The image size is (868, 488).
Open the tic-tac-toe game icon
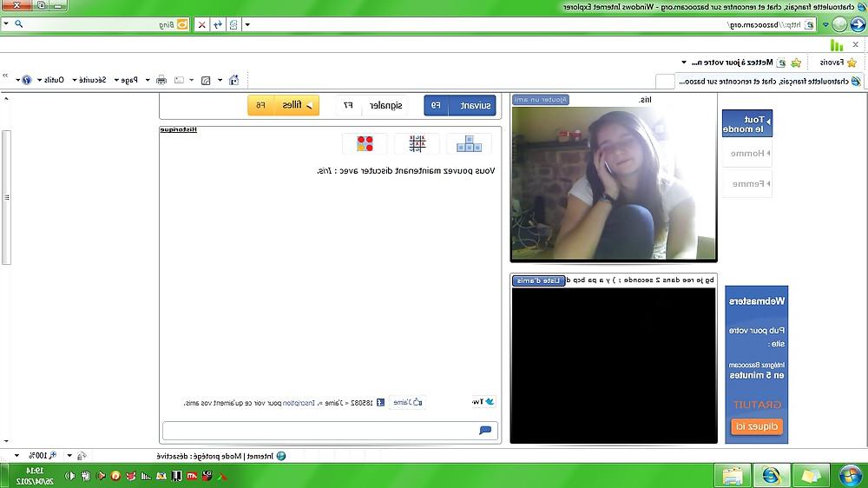tap(417, 143)
